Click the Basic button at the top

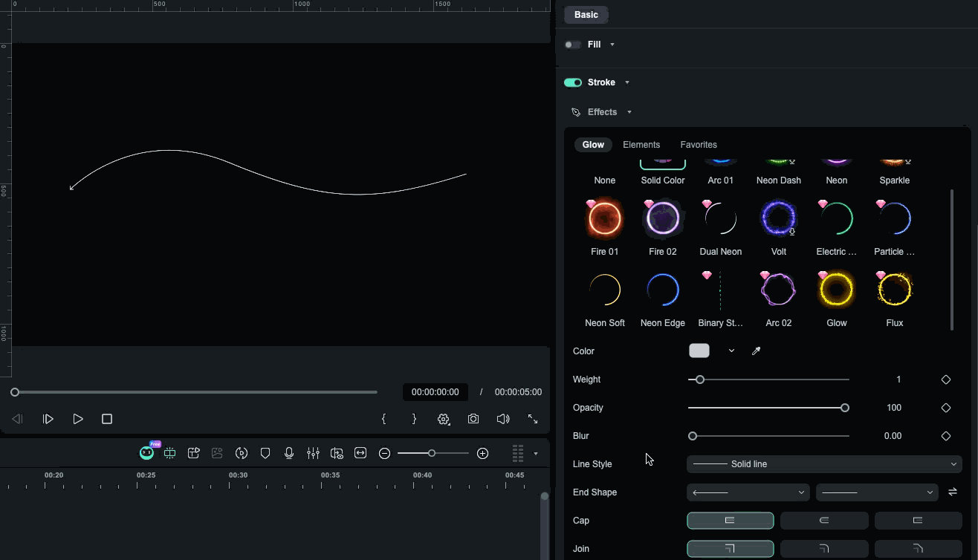(586, 14)
